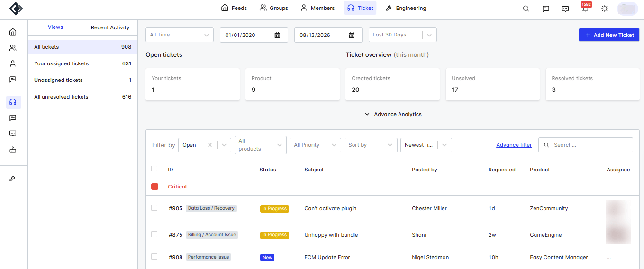Open ticket subject ECM Update Error
The image size is (644, 269).
click(327, 257)
